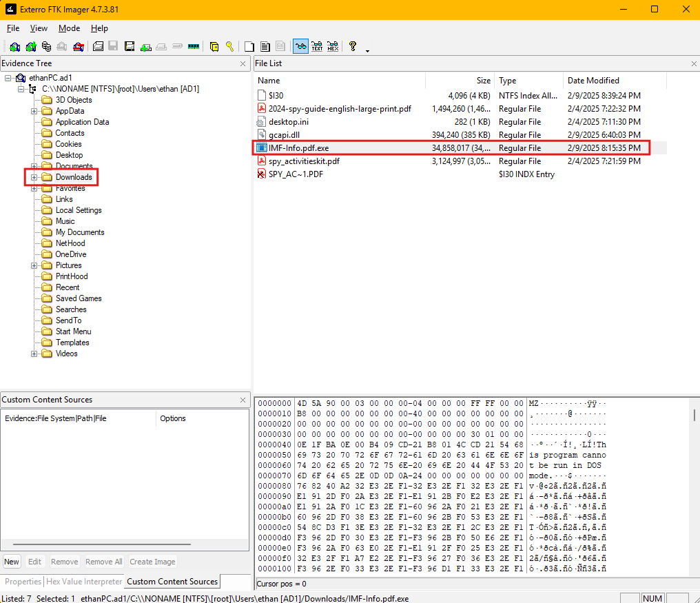The image size is (700, 603).
Task: Sort file list by Date Modified column
Action: pyautogui.click(x=593, y=81)
